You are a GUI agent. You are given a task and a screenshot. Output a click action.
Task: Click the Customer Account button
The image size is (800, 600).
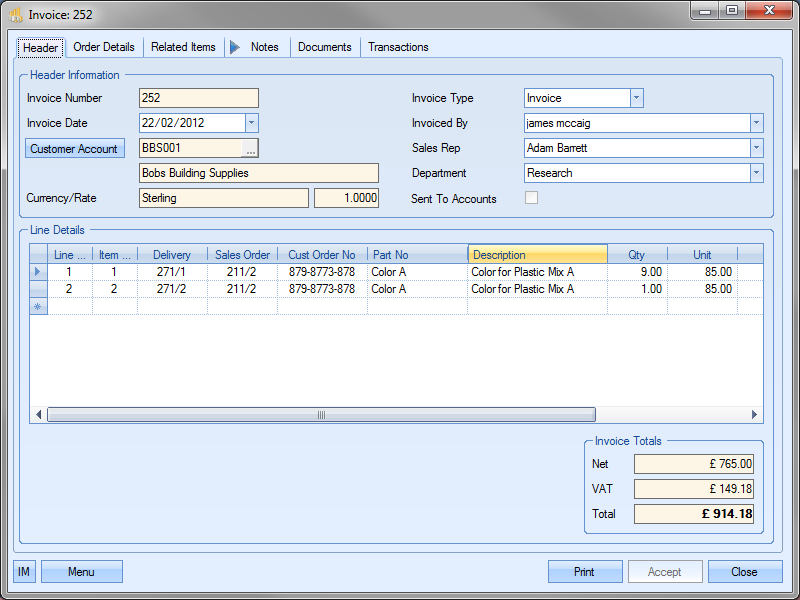click(x=74, y=149)
